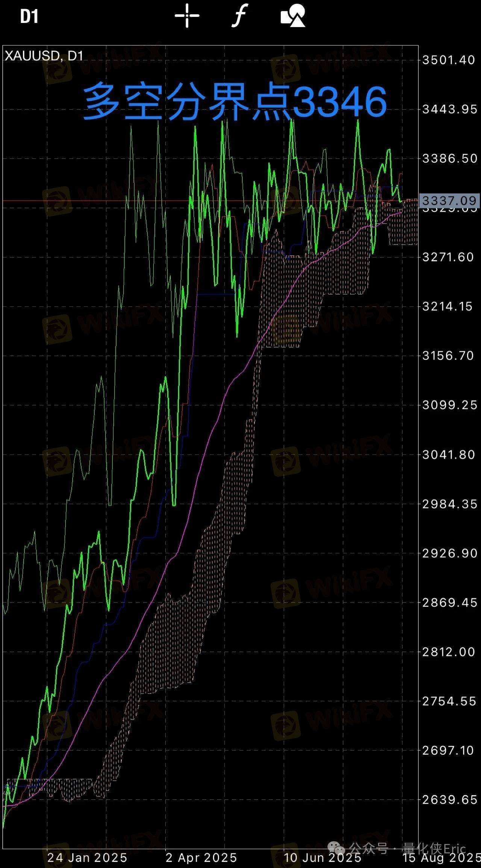Activate the crosshair cursor tool
Screen dimensions: 481x868
click(187, 16)
